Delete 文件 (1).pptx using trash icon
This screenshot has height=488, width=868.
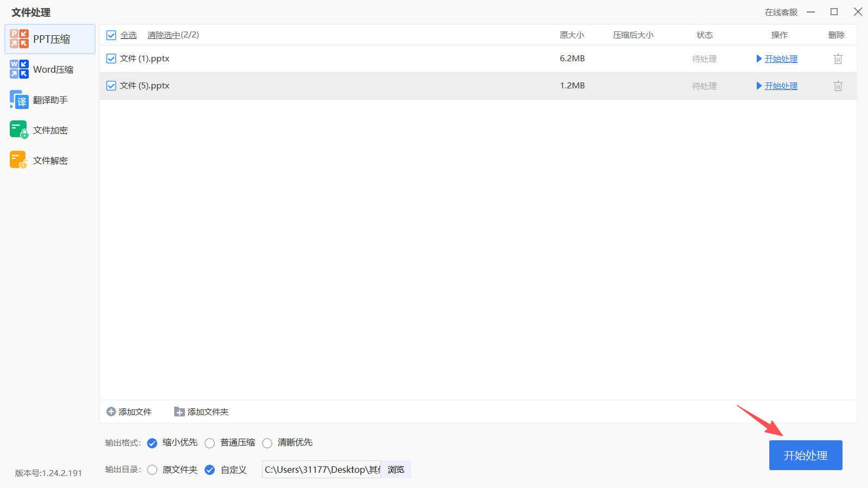pos(838,59)
